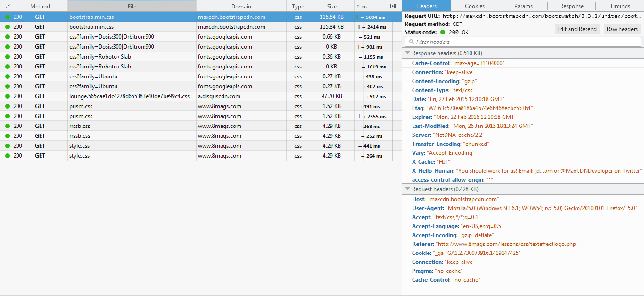644x296 pixels.
Task: Click the Request URL value in Headers panel
Action: tap(542, 16)
